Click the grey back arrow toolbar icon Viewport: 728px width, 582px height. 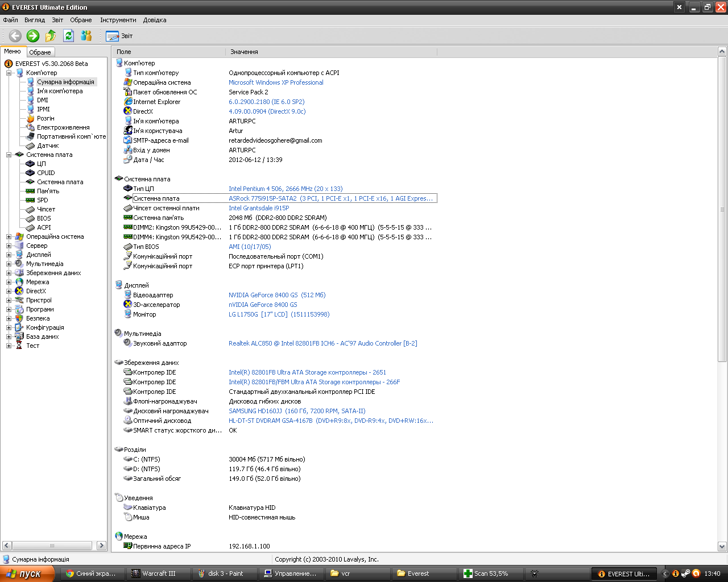[15, 36]
